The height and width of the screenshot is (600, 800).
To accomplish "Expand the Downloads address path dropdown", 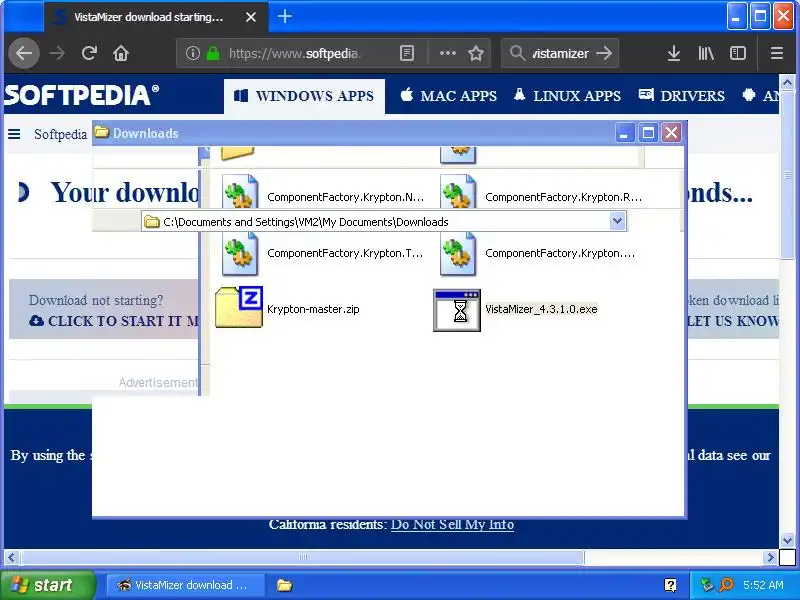I will (617, 221).
